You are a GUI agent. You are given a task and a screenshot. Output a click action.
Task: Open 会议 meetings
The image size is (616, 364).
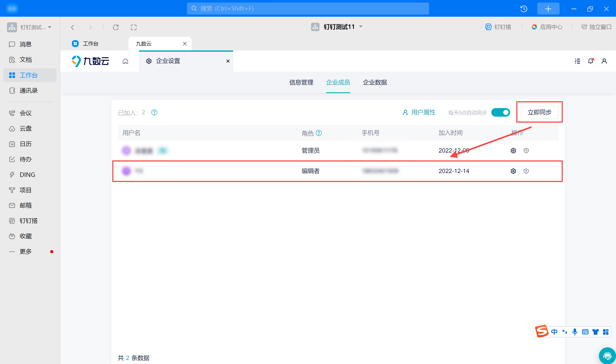25,113
